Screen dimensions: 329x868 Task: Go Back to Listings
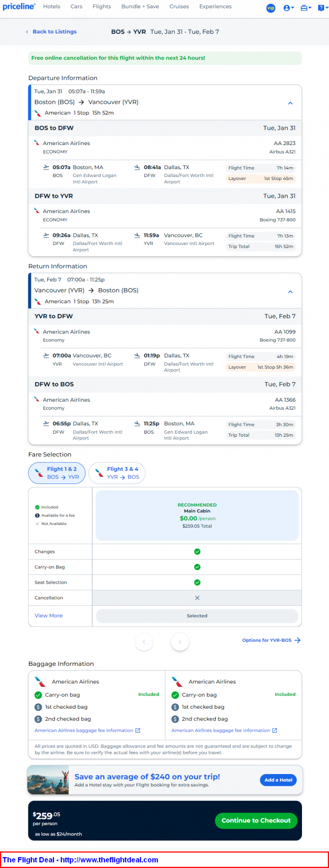[x=52, y=31]
